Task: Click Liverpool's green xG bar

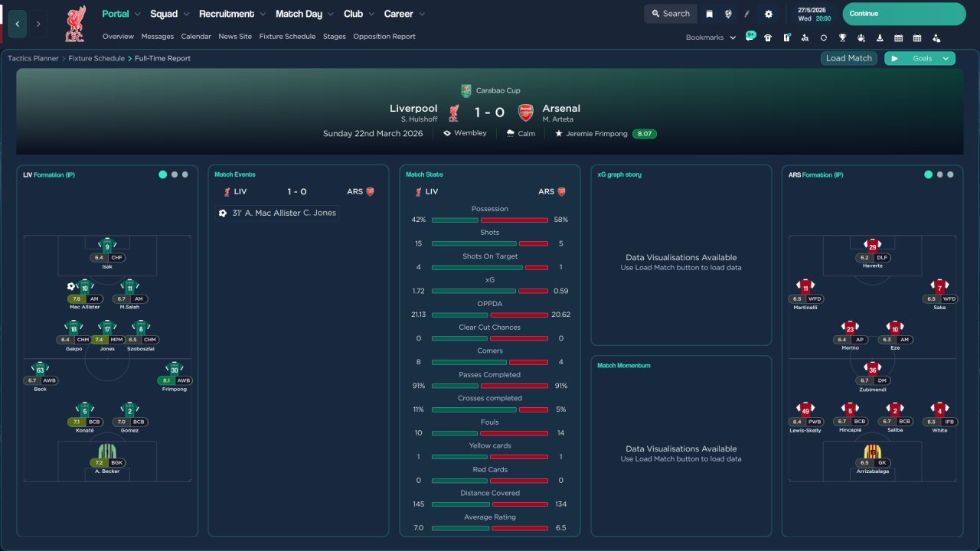Action: point(474,291)
